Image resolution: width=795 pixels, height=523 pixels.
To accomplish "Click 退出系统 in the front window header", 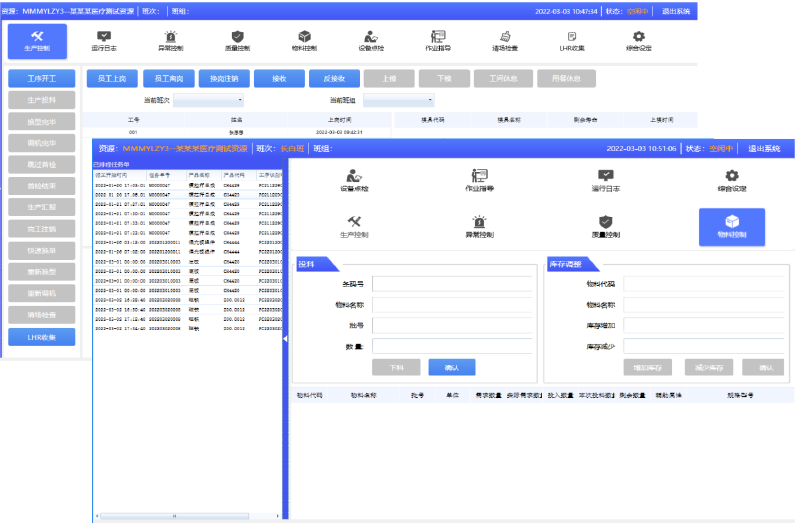I will (765, 148).
